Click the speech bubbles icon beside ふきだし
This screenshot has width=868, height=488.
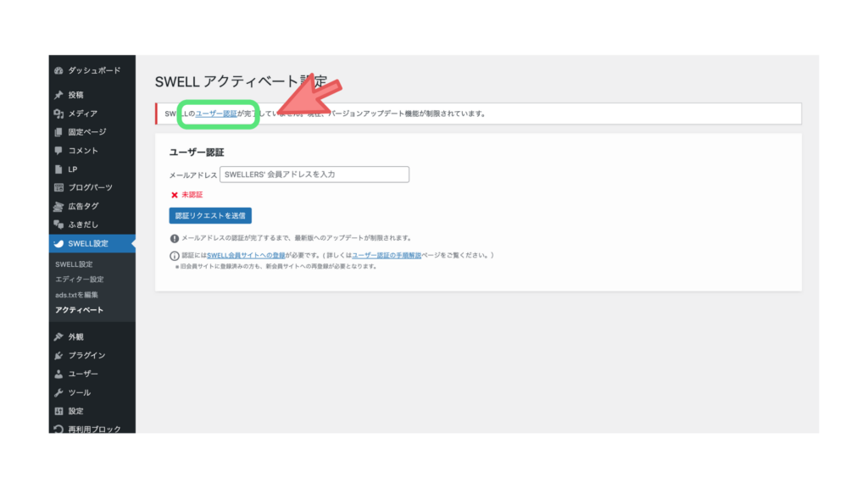(58, 225)
